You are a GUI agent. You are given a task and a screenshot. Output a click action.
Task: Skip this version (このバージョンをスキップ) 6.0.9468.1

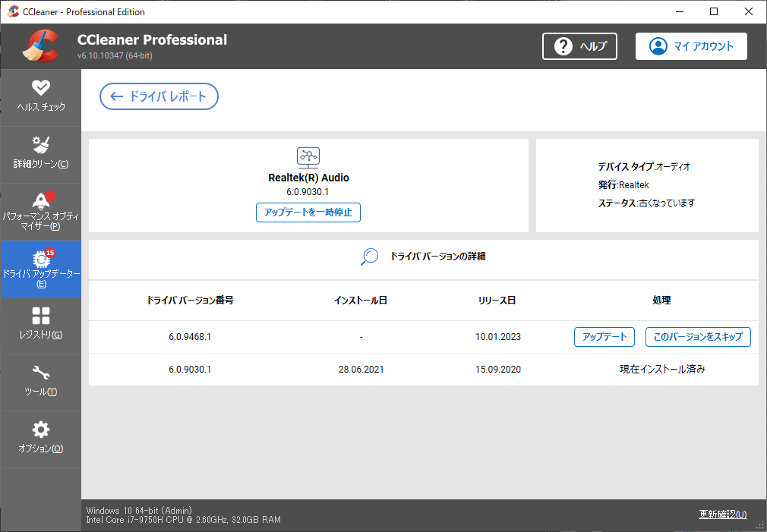[x=698, y=337]
